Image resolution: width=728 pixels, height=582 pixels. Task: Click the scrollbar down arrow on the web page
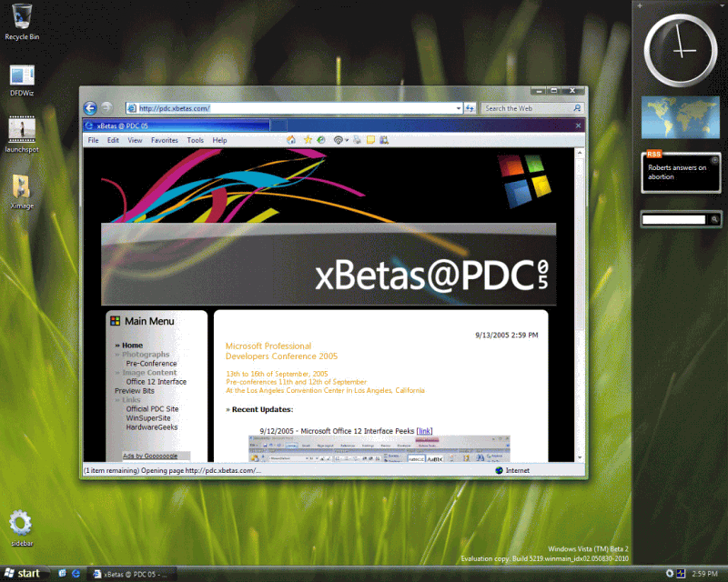[580, 457]
